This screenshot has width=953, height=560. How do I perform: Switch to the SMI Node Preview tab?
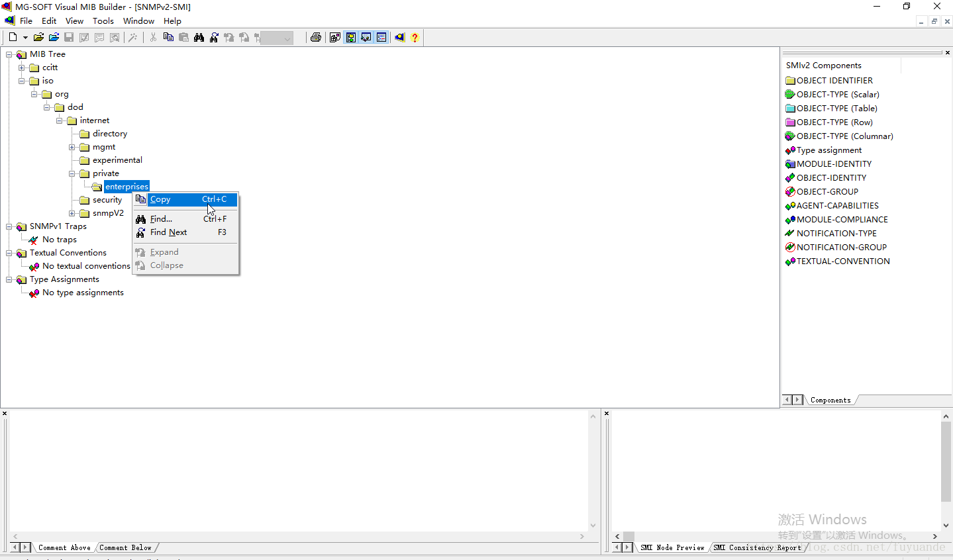coord(672,547)
